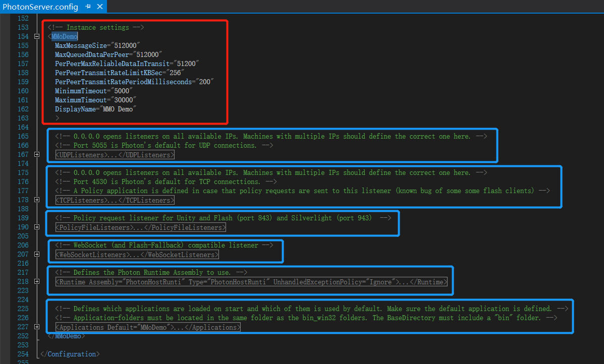Expand the folded TCPListeners element
The width and height of the screenshot is (604, 364).
click(36, 200)
